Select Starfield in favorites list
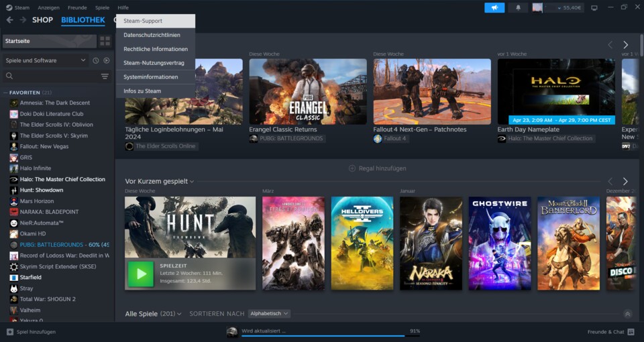Viewport: 644px width, 342px height. (x=31, y=278)
